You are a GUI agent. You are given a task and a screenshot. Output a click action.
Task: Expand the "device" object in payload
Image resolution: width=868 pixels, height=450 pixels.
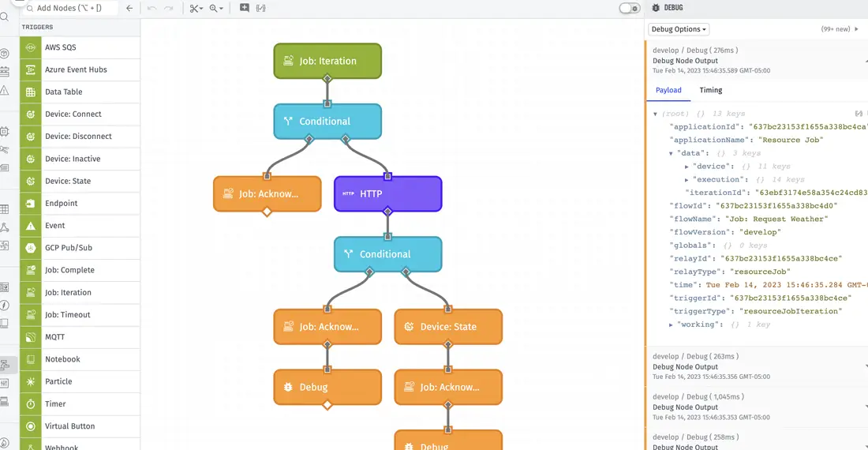pyautogui.click(x=687, y=167)
